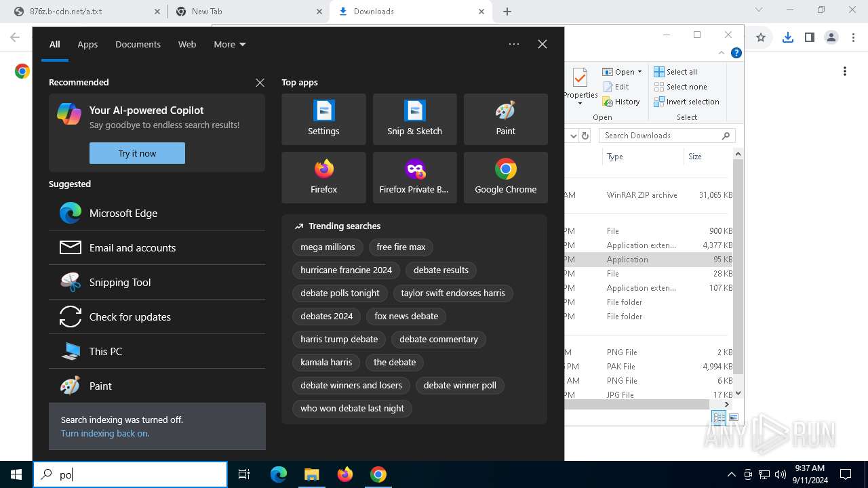Open Firefox Private Browsing tile
The width and height of the screenshot is (868, 488).
click(x=414, y=178)
